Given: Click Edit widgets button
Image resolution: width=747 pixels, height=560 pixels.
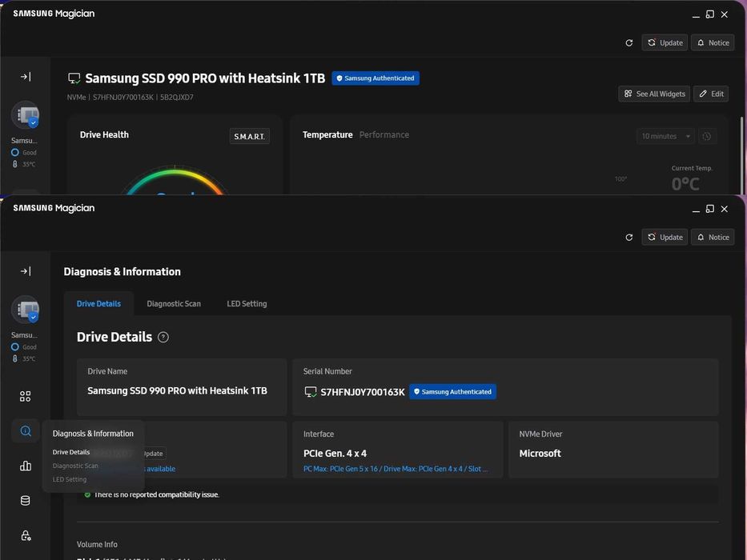Looking at the screenshot, I should [711, 94].
